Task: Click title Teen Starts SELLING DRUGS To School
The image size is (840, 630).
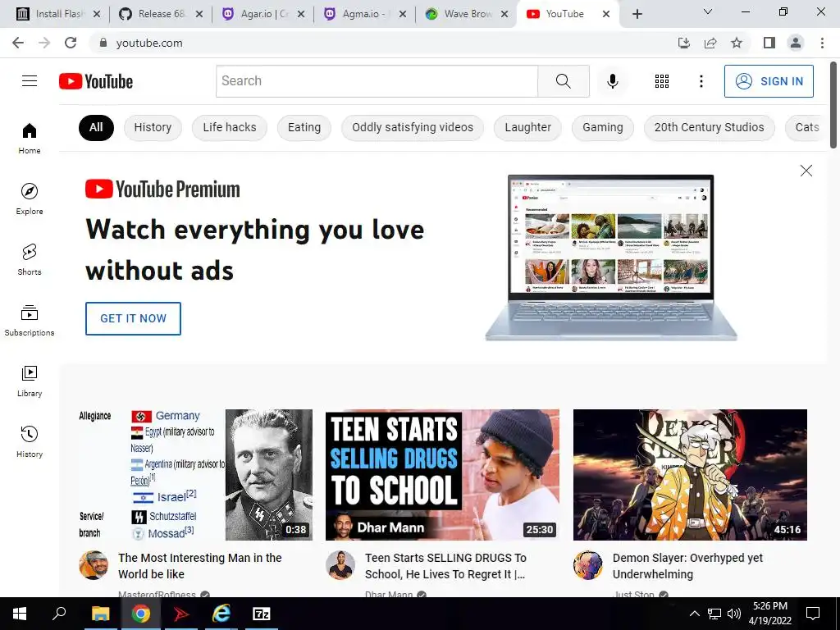Action: (x=445, y=566)
